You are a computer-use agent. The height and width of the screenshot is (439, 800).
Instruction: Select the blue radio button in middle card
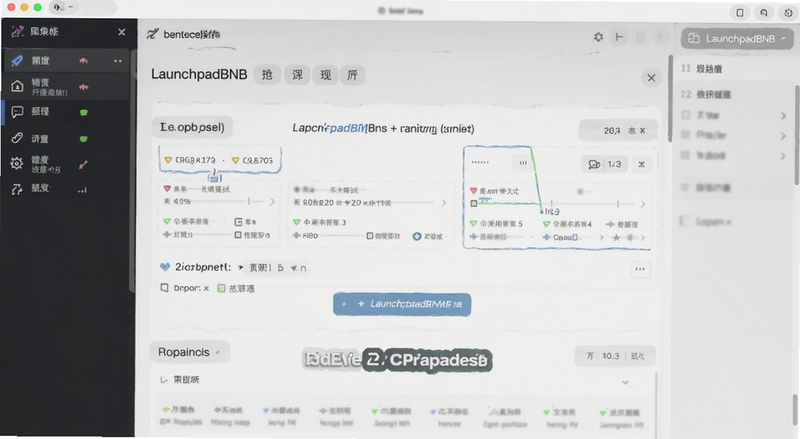point(417,236)
